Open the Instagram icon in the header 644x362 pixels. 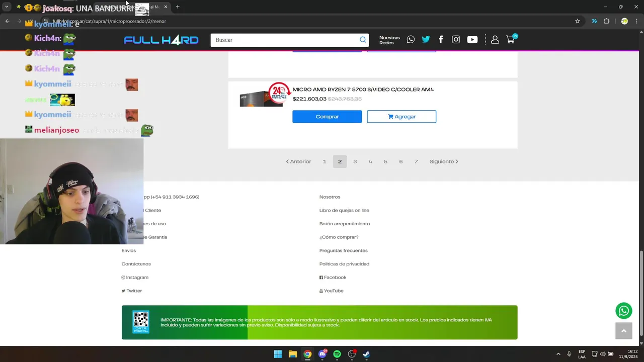pyautogui.click(x=456, y=40)
